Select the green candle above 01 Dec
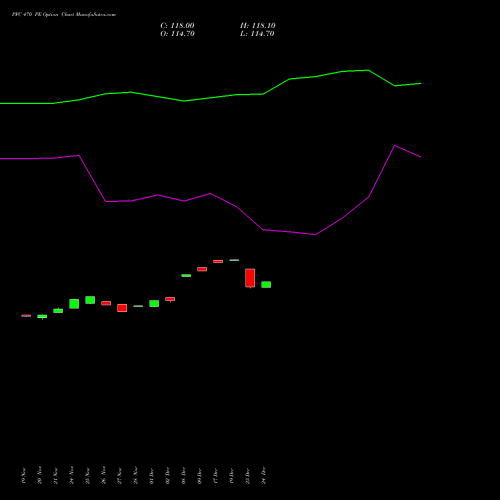500x500 pixels. pos(154,303)
